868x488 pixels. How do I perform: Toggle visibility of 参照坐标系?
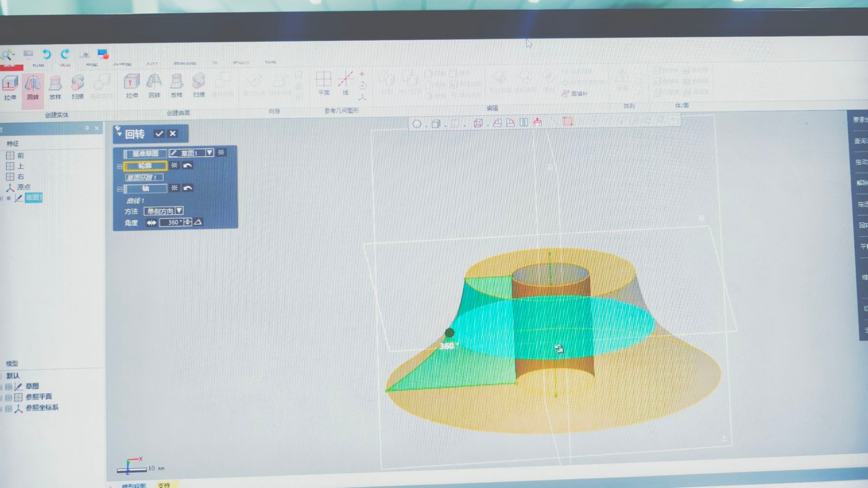click(x=9, y=408)
